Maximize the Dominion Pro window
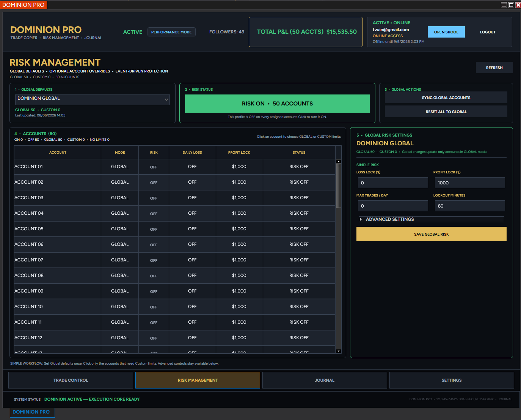This screenshot has width=521, height=420. pos(511,5)
